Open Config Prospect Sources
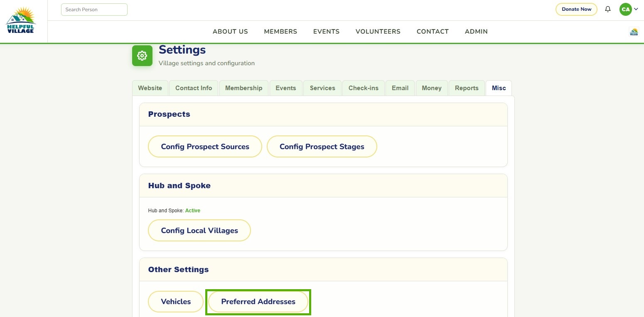 [205, 147]
